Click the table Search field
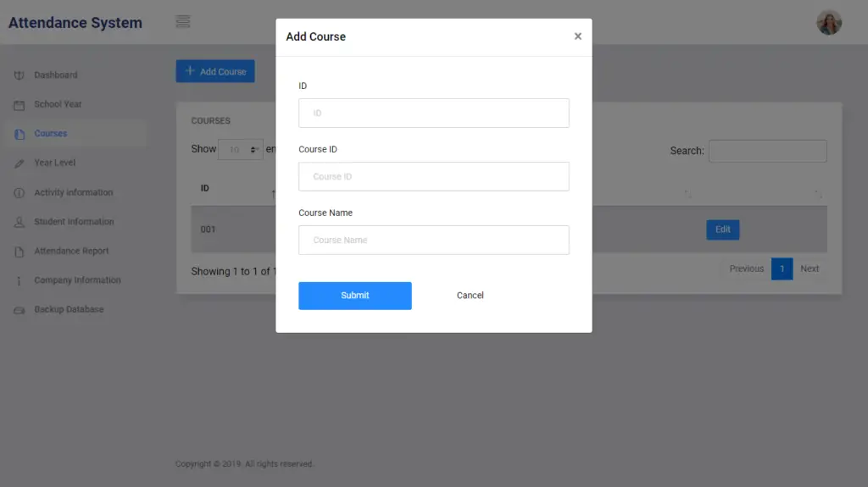The image size is (868, 487). (x=768, y=151)
